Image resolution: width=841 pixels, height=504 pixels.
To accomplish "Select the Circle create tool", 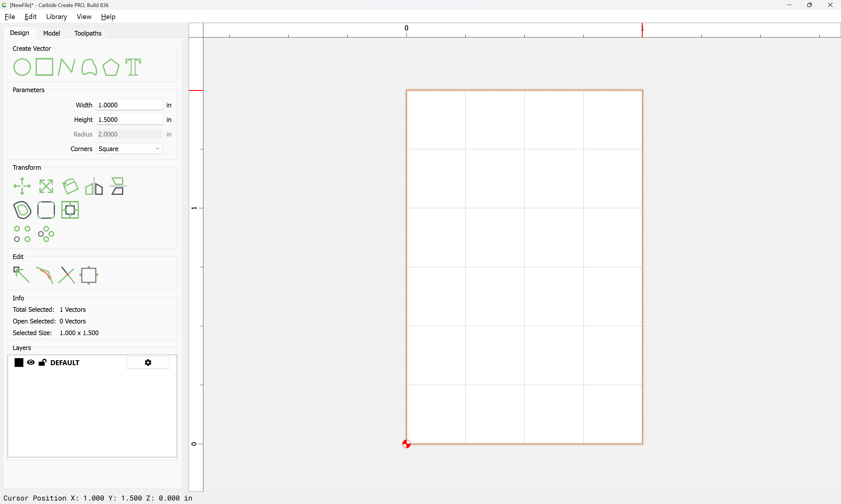I will 22,67.
